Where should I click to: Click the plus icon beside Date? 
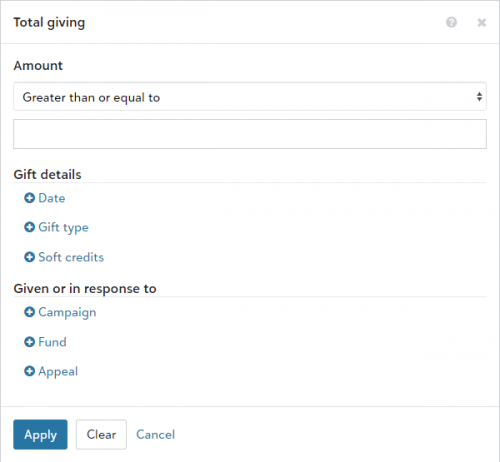point(29,198)
